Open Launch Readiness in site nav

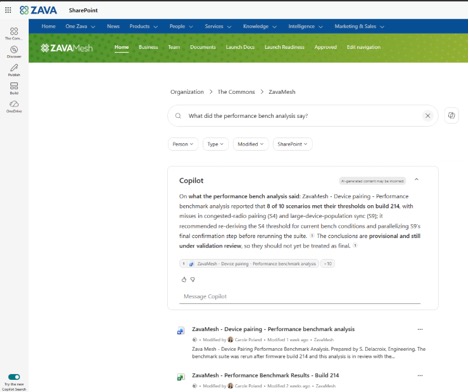point(284,47)
